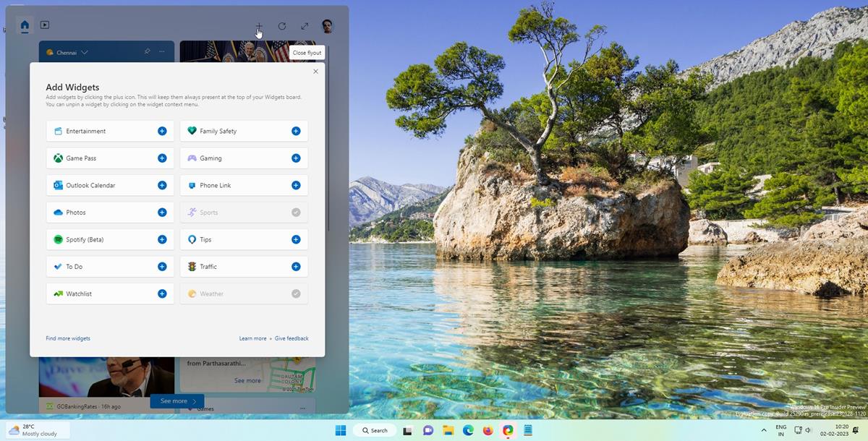
Task: Show hidden tray icons chevron
Action: [764, 430]
